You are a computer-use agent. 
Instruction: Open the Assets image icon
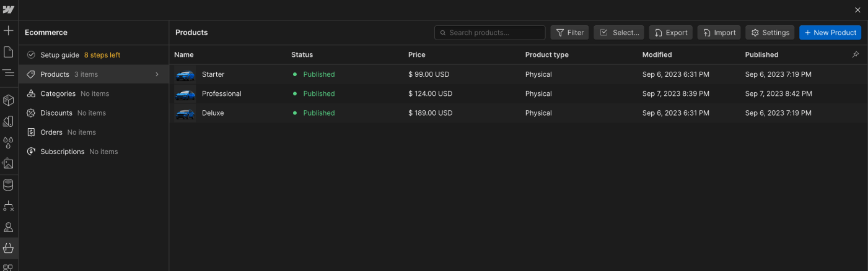[x=9, y=164]
